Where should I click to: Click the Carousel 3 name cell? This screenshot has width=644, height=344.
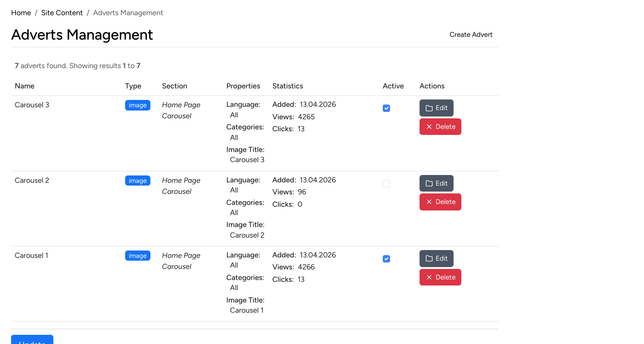[32, 105]
